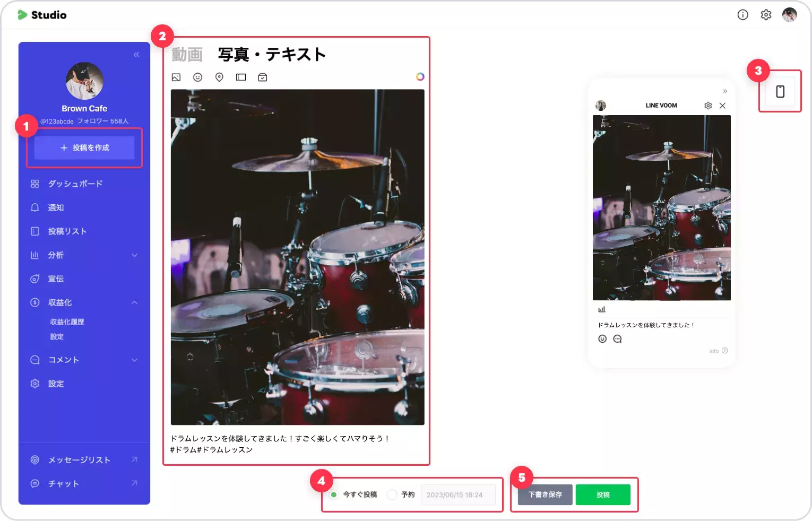Select the 今すぐ投稿 radio option

[333, 494]
